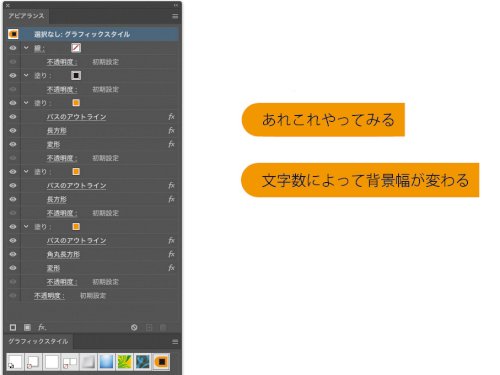
Task: Click the delete selected item trash icon
Action: (x=163, y=327)
